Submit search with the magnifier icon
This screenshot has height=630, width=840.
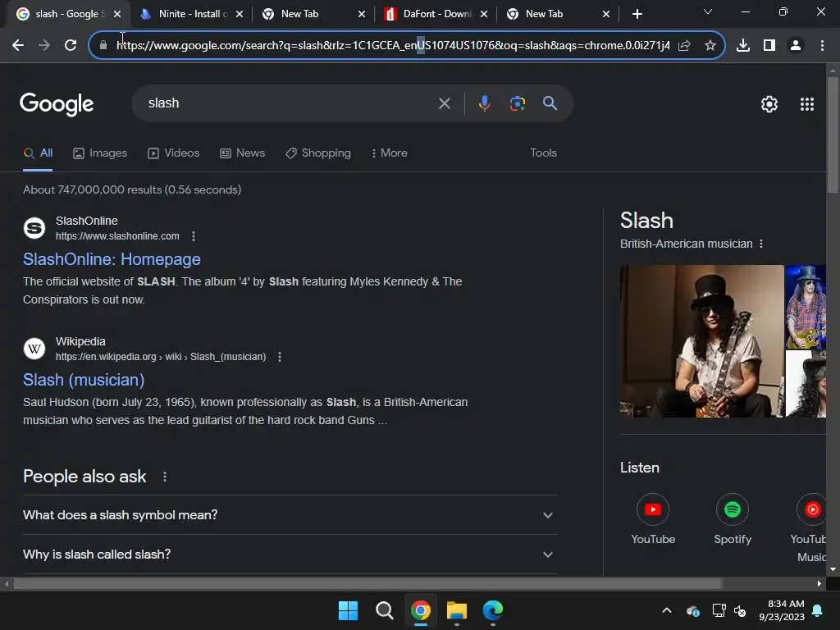[x=550, y=103]
